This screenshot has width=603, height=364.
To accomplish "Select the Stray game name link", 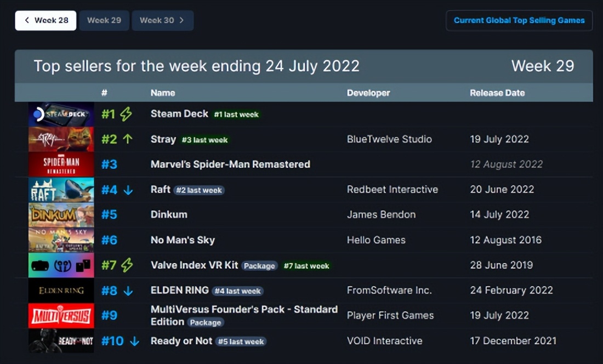I will point(163,139).
